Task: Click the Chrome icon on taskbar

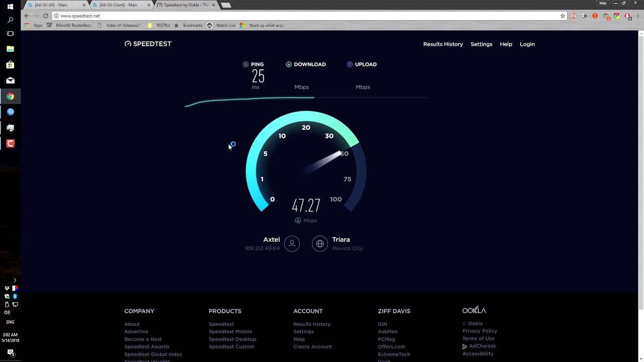Action: (x=10, y=96)
